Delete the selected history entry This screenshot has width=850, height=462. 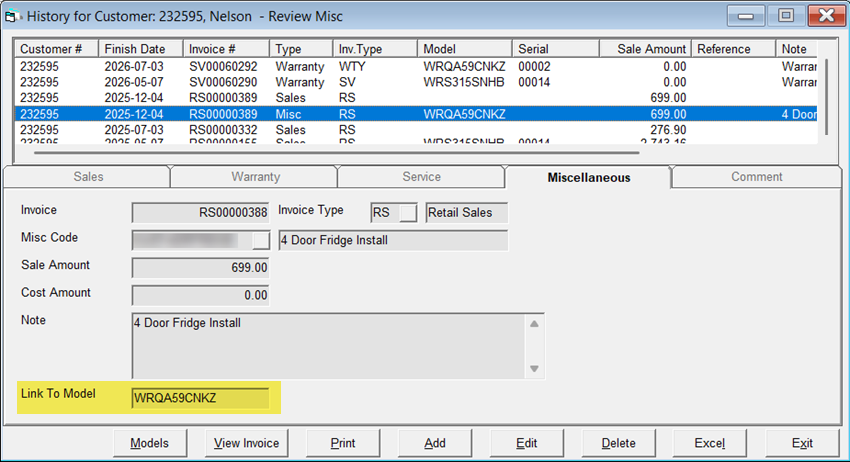coord(618,443)
